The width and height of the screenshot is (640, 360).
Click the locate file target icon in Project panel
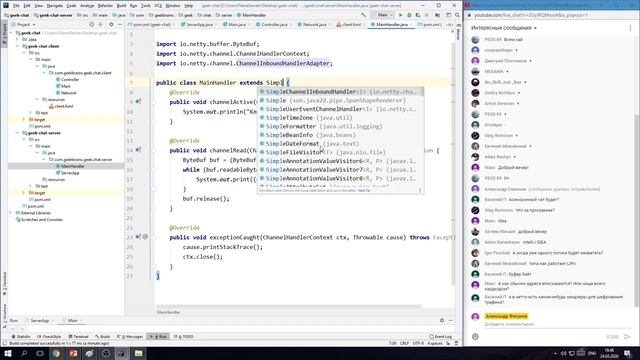(91, 24)
